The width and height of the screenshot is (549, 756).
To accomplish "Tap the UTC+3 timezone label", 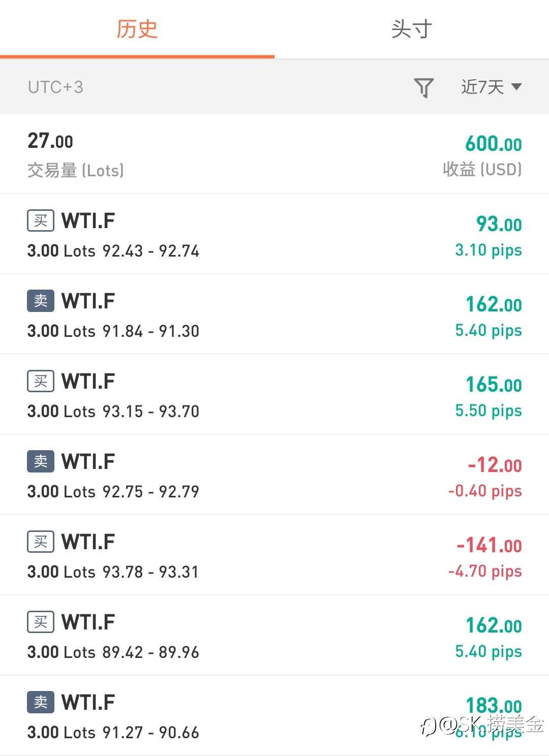I will click(x=55, y=87).
